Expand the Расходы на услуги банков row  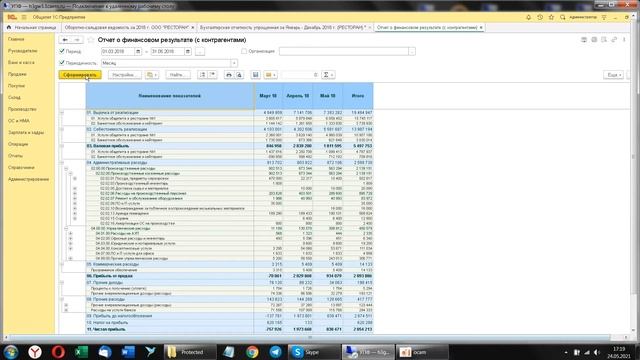point(66,310)
